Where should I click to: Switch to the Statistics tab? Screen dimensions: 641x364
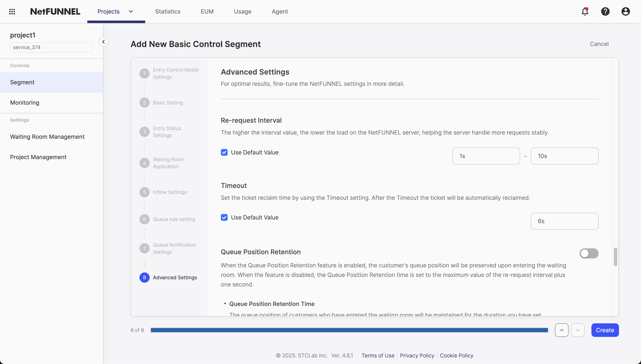tap(168, 11)
